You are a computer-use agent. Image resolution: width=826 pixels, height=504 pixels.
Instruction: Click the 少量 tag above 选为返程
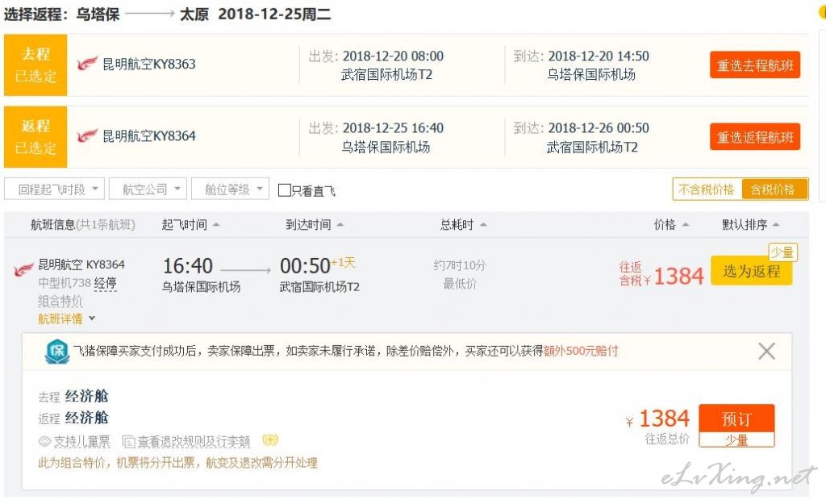[x=782, y=252]
